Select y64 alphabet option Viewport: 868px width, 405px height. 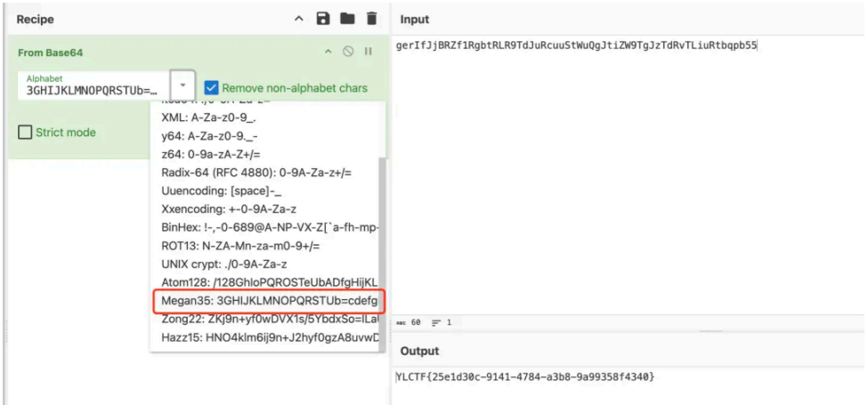click(x=264, y=137)
